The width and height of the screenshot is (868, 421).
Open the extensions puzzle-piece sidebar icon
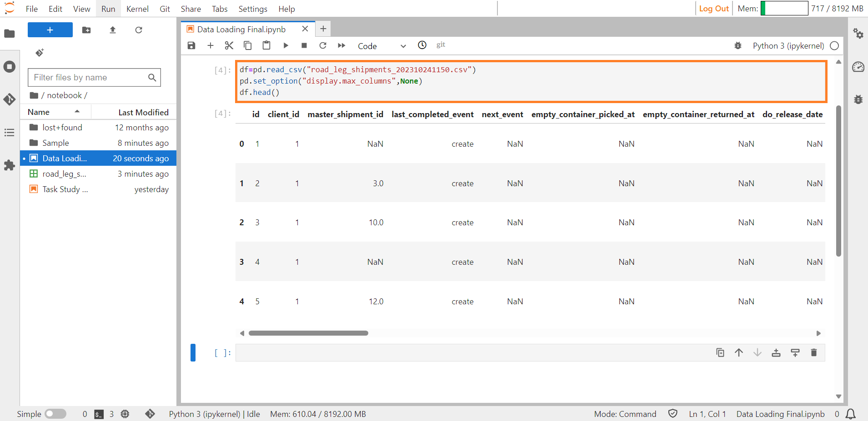(10, 165)
